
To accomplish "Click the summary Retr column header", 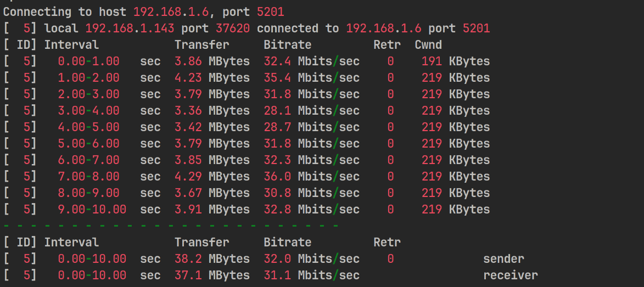I will pyautogui.click(x=387, y=242).
